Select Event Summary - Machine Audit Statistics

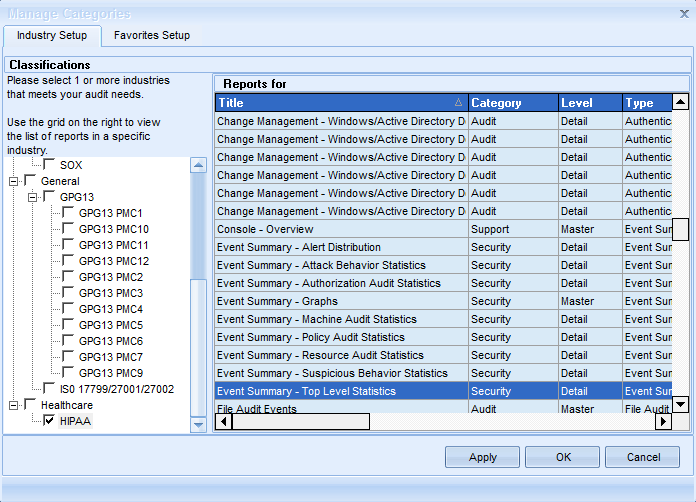pyautogui.click(x=443, y=319)
